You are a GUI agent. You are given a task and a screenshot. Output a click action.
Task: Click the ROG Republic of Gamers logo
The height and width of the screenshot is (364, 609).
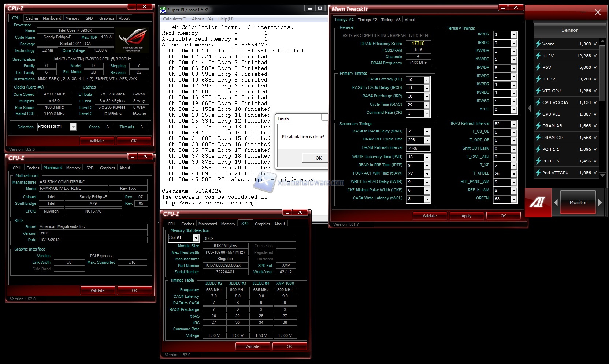(x=133, y=40)
